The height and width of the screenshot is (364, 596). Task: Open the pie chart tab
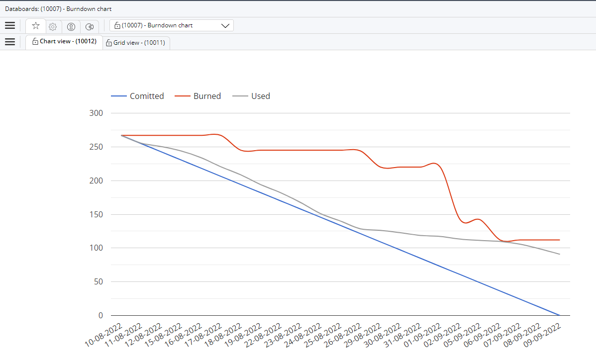coord(90,26)
